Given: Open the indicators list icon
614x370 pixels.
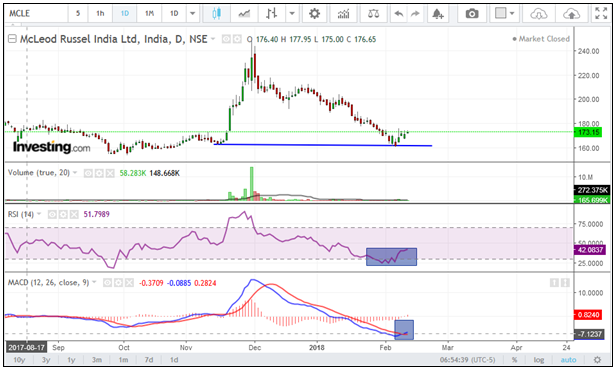Looking at the screenshot, I should pos(343,14).
